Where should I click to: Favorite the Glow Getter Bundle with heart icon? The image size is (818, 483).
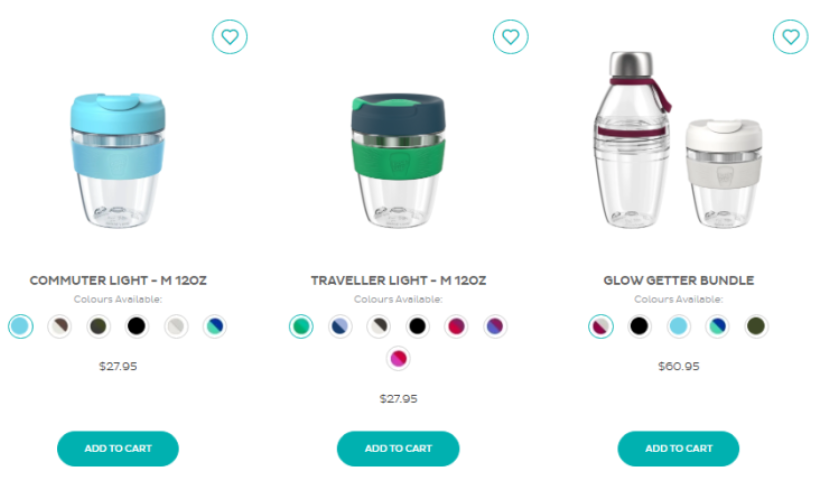790,37
